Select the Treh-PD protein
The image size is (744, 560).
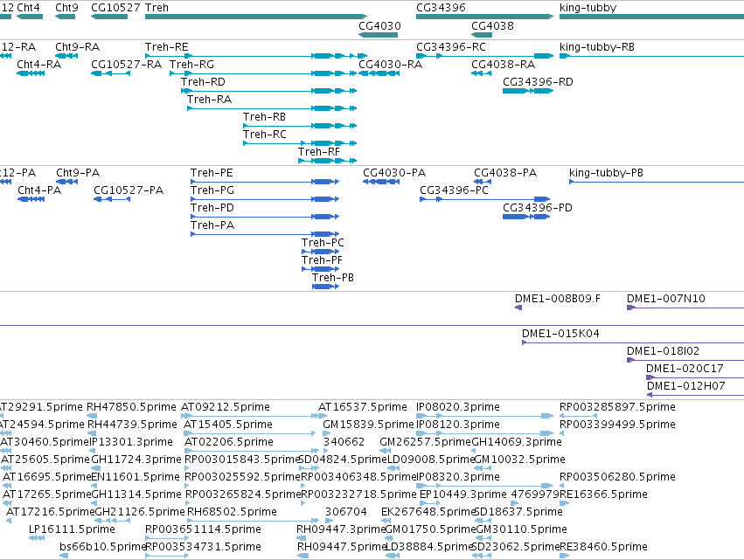pos(265,217)
